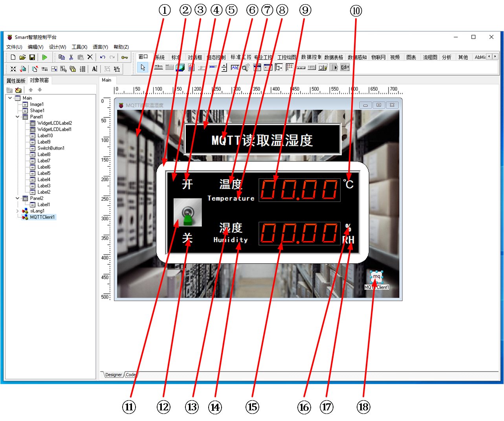Pick the magnifier component in the palette
Image resolution: width=504 pixels, height=421 pixels.
tap(246, 68)
